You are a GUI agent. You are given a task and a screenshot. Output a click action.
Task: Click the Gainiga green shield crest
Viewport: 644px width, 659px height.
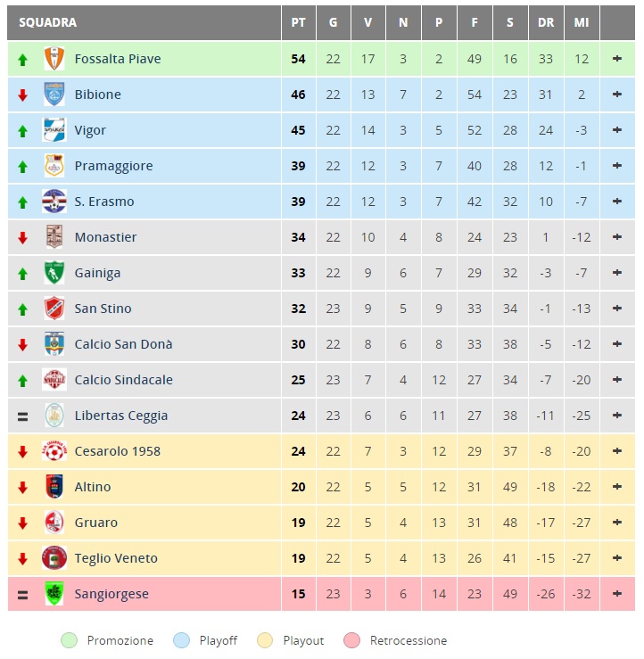[x=54, y=273]
